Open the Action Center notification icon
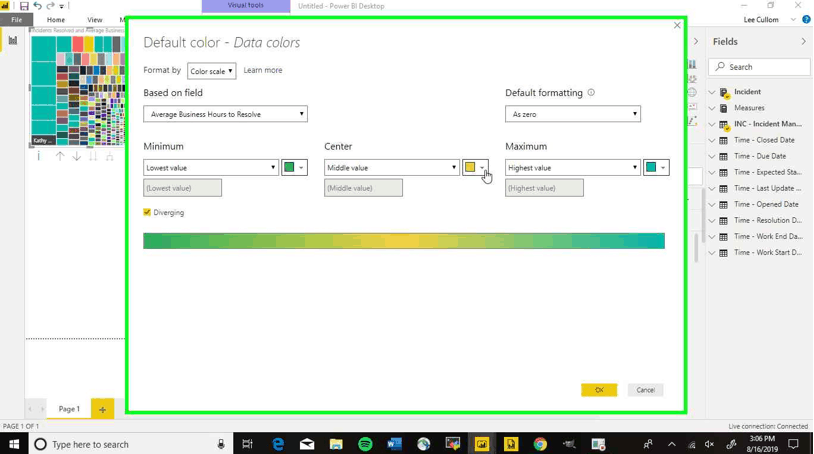This screenshot has width=814, height=454. (x=793, y=444)
